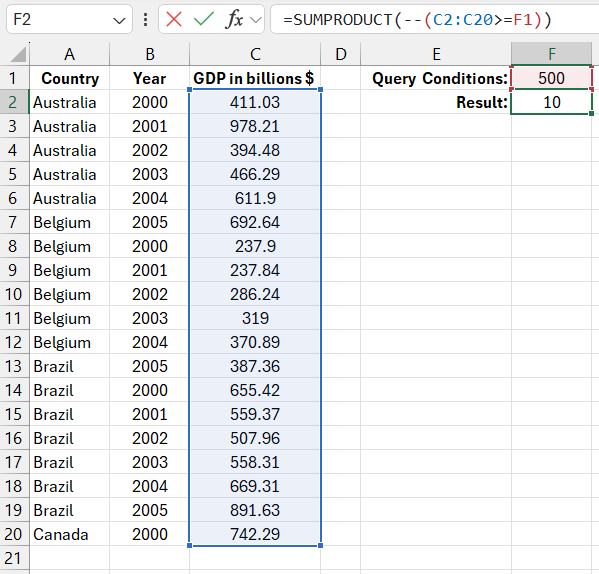The image size is (599, 574).
Task: Select the GDP cell 411.03
Action: pyautogui.click(x=255, y=102)
